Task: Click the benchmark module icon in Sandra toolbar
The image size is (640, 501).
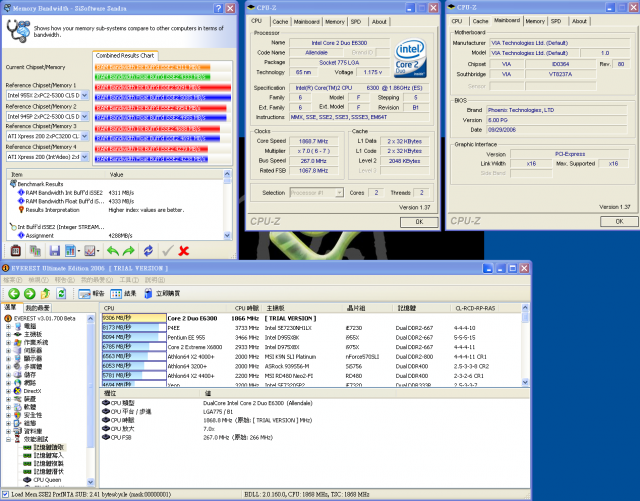Action: coord(16,251)
